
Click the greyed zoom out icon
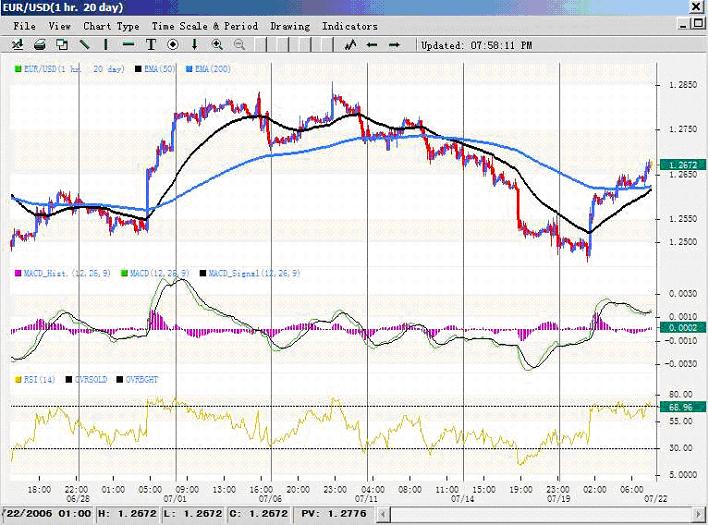[x=239, y=45]
